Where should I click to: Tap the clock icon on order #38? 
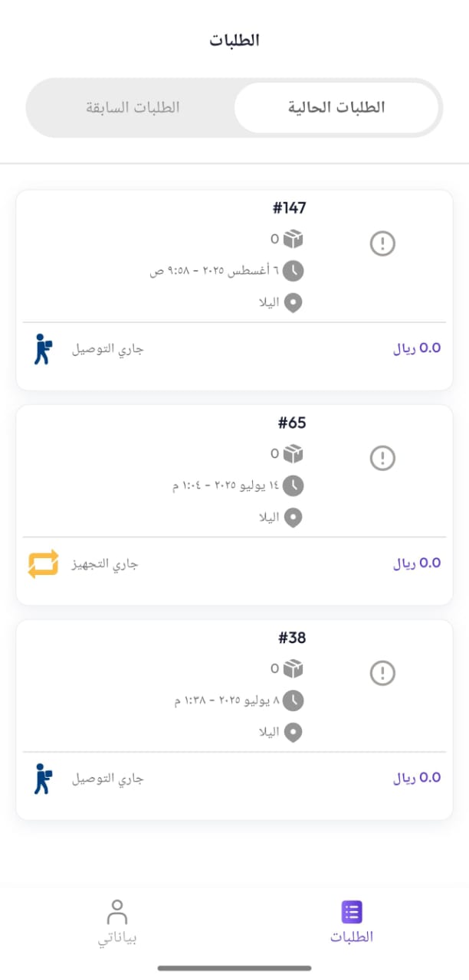click(294, 701)
